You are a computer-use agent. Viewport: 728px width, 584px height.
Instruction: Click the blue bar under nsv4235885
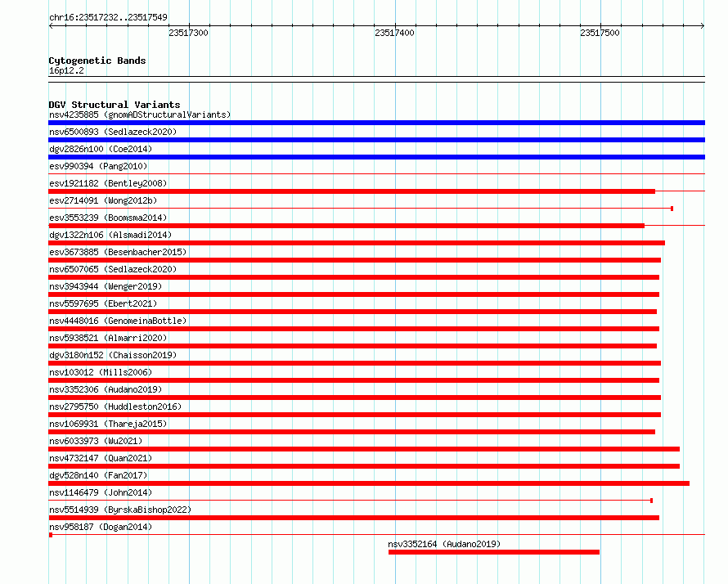click(376, 123)
